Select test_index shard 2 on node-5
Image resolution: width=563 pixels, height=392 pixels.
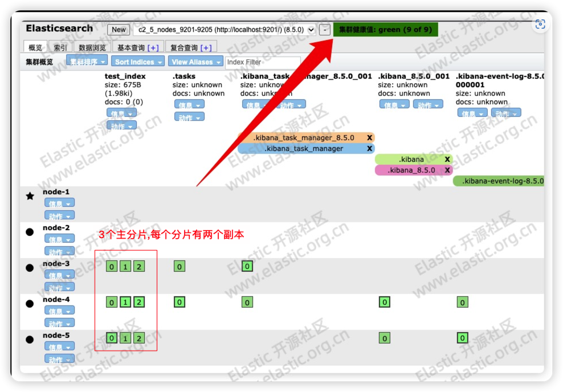pos(139,338)
